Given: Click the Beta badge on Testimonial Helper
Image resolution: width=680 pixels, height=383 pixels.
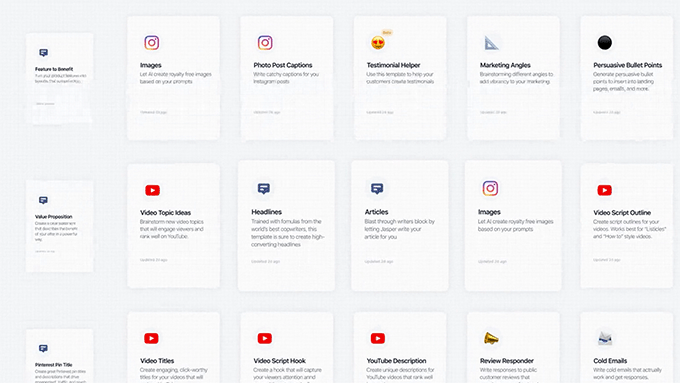Looking at the screenshot, I should 387,33.
